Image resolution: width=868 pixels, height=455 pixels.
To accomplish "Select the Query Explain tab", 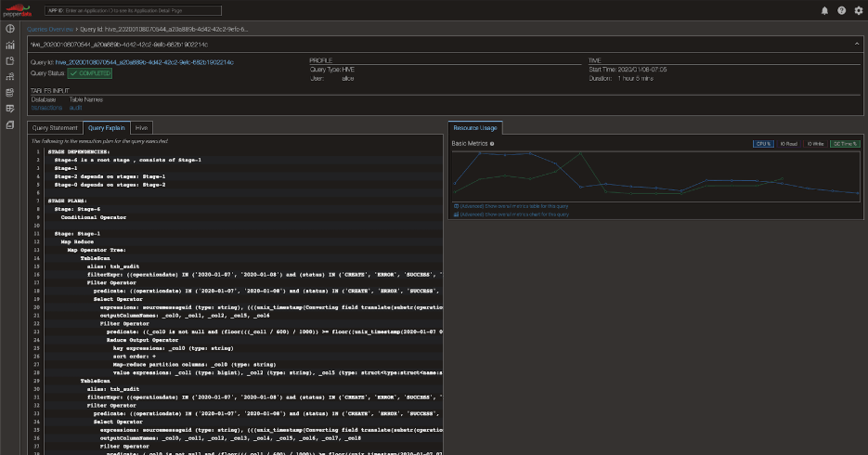I will click(106, 128).
